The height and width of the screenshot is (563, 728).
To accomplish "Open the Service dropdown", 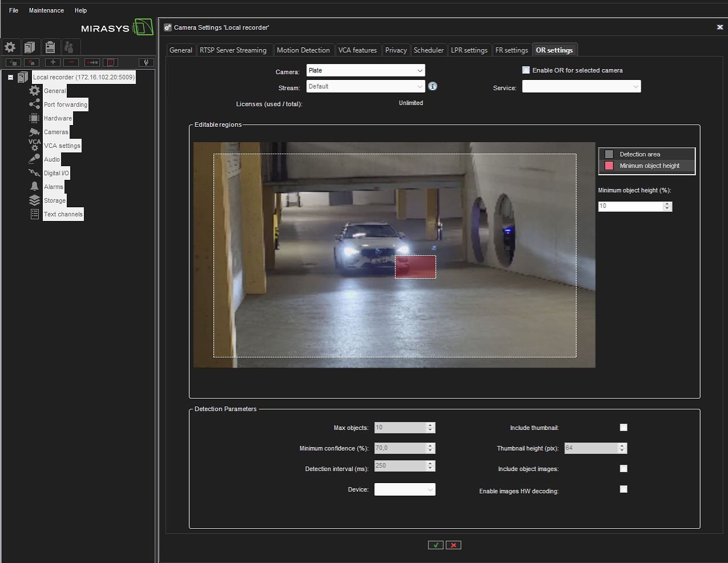I will 581,87.
